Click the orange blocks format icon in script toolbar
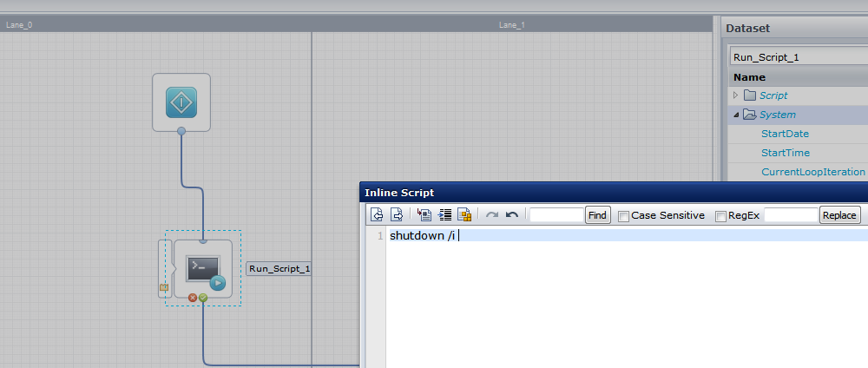The height and width of the screenshot is (368, 868). [464, 214]
